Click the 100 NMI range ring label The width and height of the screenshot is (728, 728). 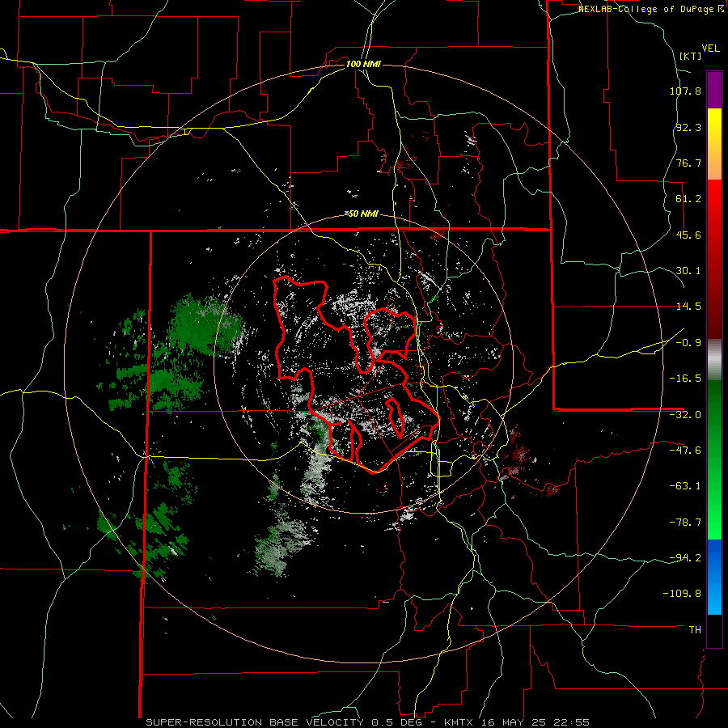(363, 64)
